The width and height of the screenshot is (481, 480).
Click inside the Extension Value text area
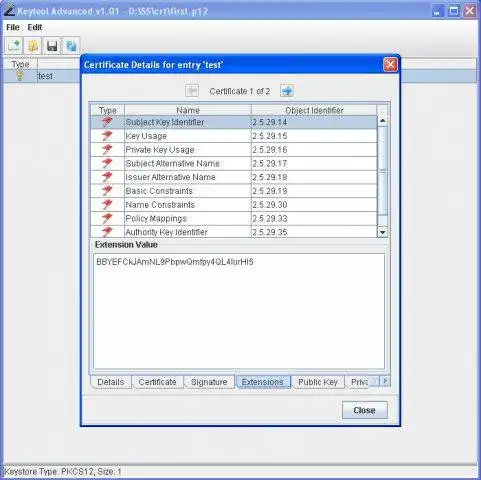[x=239, y=311]
